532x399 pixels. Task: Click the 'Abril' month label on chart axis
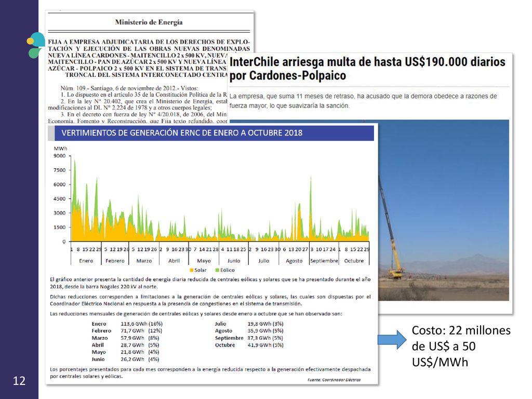point(174,261)
